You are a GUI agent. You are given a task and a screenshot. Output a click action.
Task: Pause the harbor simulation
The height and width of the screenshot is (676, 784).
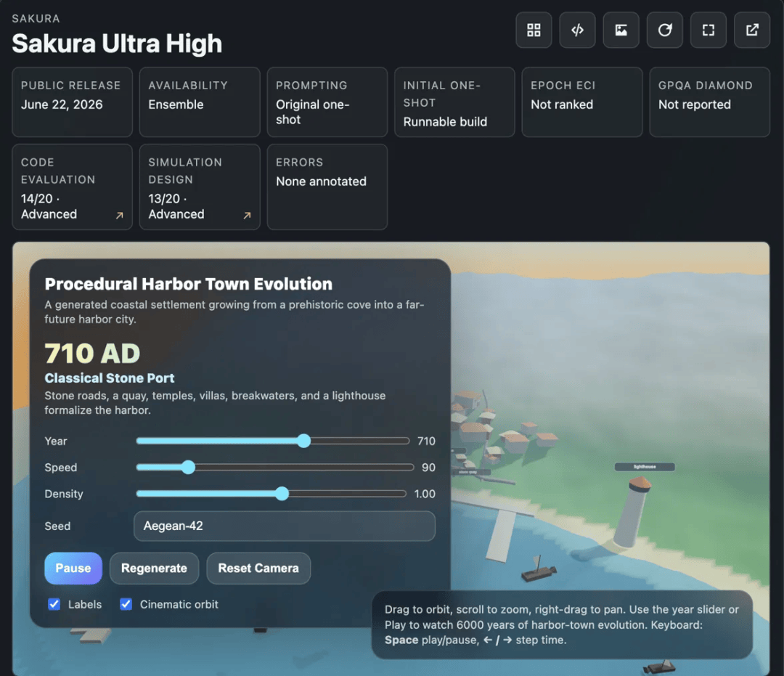(73, 568)
